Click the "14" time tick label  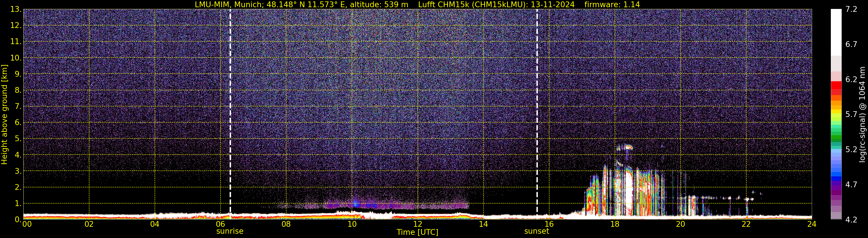[483, 224]
